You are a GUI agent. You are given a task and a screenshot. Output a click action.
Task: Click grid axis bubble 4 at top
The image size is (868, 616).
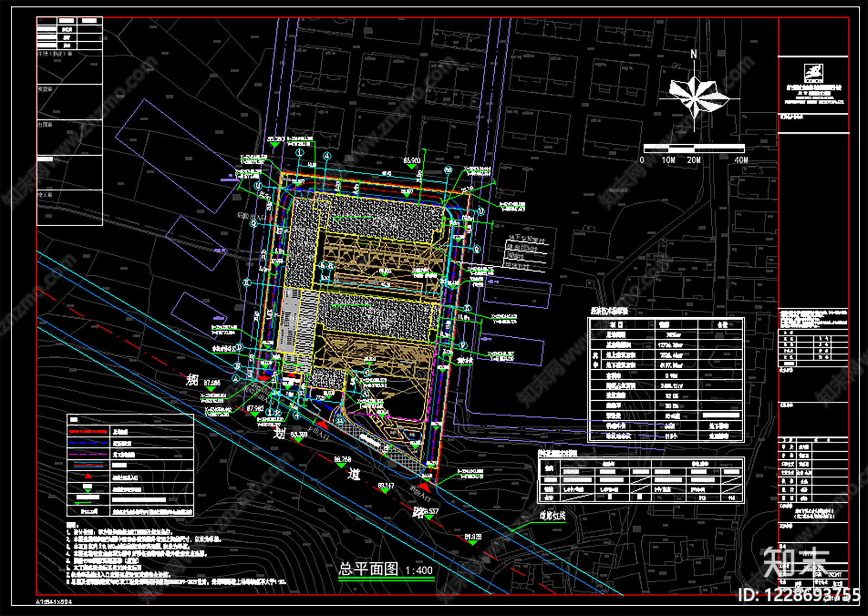coord(327,156)
